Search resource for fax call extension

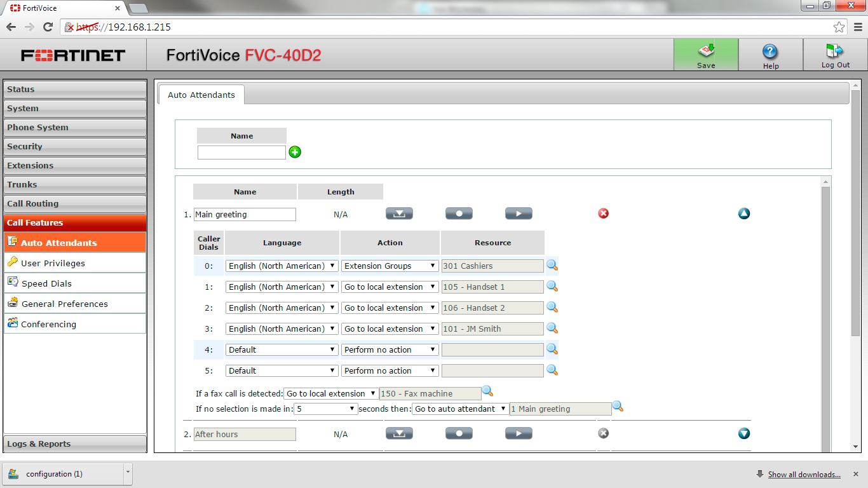point(487,391)
